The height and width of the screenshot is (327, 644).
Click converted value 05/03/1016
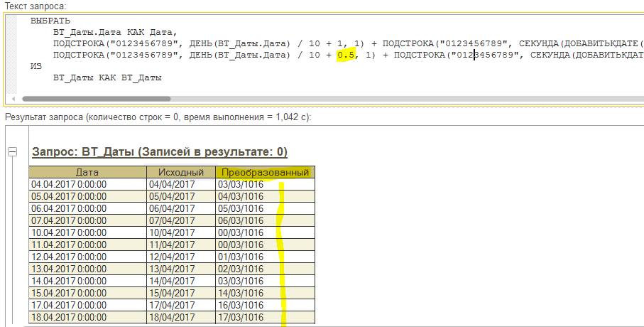[266, 208]
